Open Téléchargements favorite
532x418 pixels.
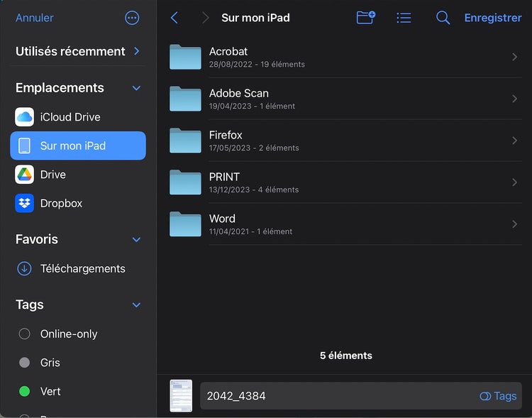point(78,268)
